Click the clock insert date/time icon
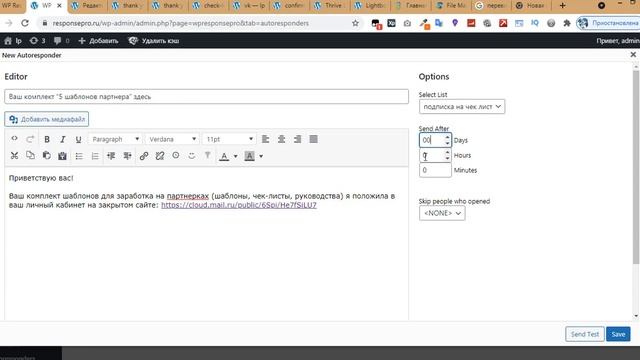 pyautogui.click(x=176, y=156)
